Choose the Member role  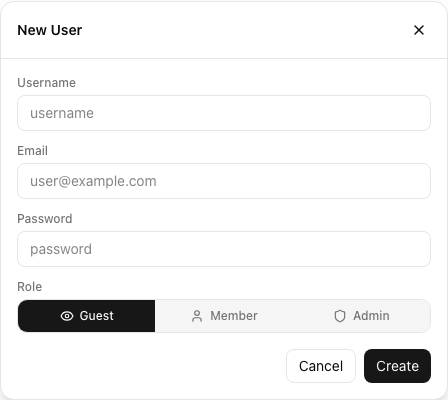(x=224, y=316)
